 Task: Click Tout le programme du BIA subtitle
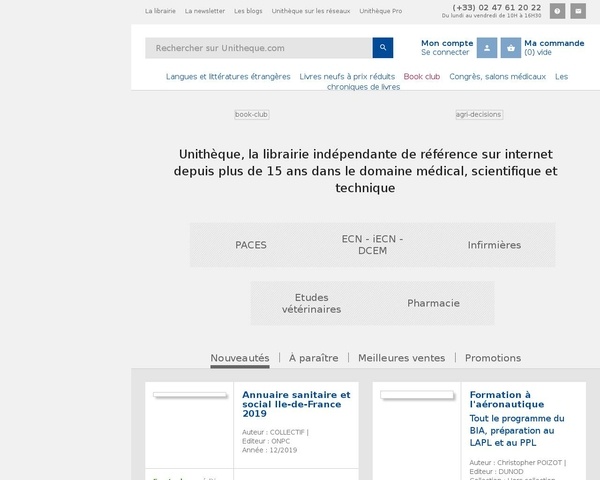point(517,431)
